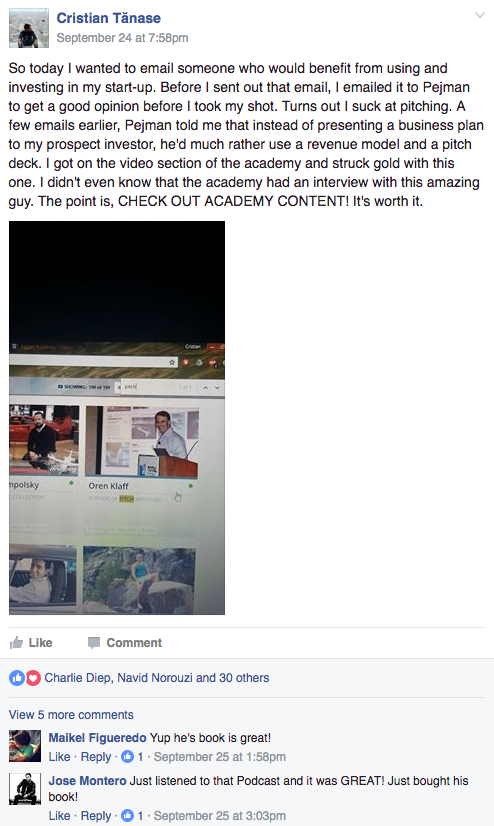Open Jose Montero's avatar
Screen dimensions: 494x826
(25, 789)
